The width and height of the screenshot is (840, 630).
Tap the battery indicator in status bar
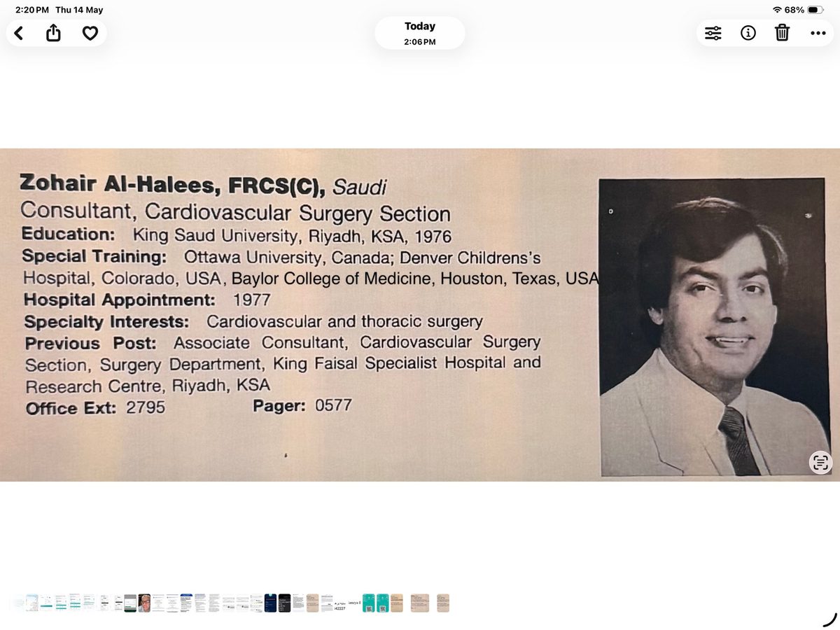tap(816, 10)
